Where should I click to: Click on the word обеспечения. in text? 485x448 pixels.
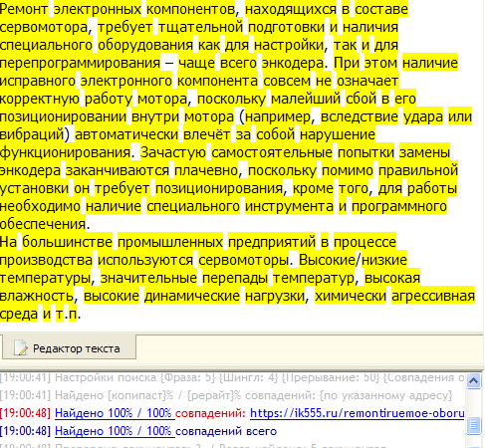click(x=45, y=224)
